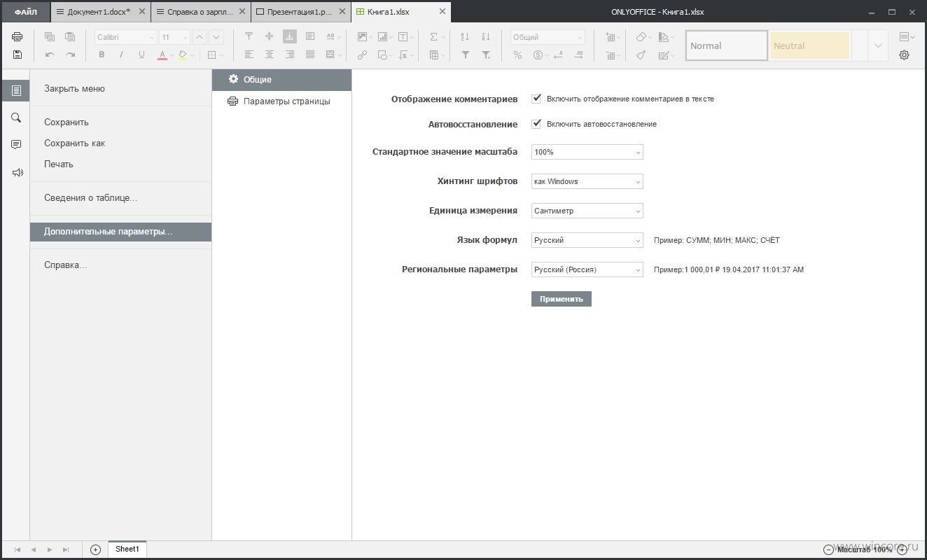The image size is (927, 560).
Task: Click the align center icon
Action: point(270,55)
